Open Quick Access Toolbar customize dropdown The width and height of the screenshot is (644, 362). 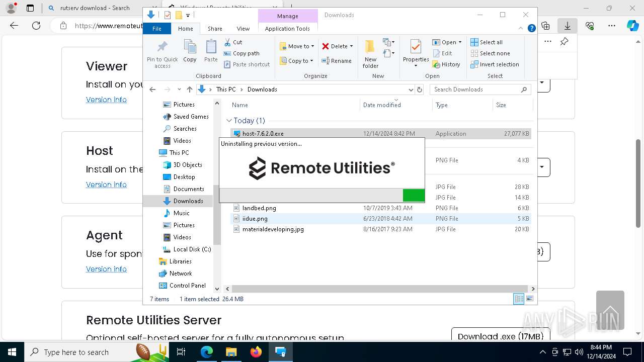188,15
